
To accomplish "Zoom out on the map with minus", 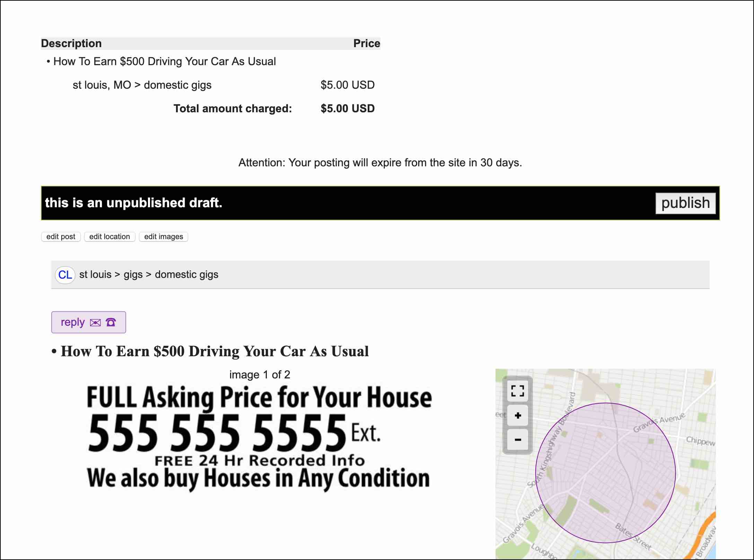I will [x=517, y=440].
